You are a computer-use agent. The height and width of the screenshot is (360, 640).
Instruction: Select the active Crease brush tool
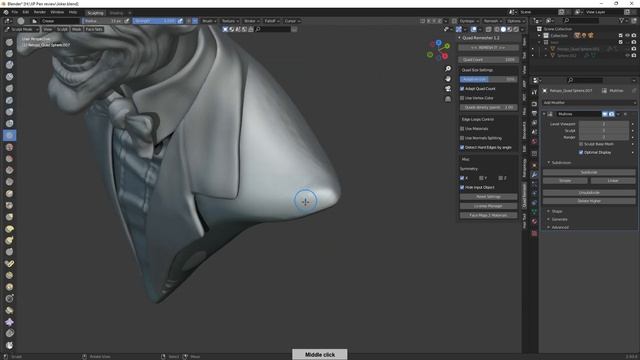coord(9,135)
